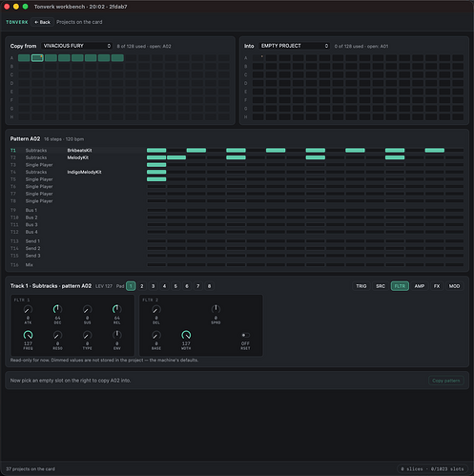Toggle the RSET switch currently OFF
The image size is (474, 476).
(x=245, y=335)
